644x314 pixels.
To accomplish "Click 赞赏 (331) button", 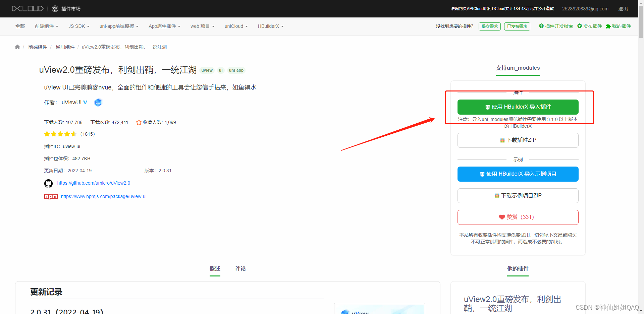I will (518, 217).
